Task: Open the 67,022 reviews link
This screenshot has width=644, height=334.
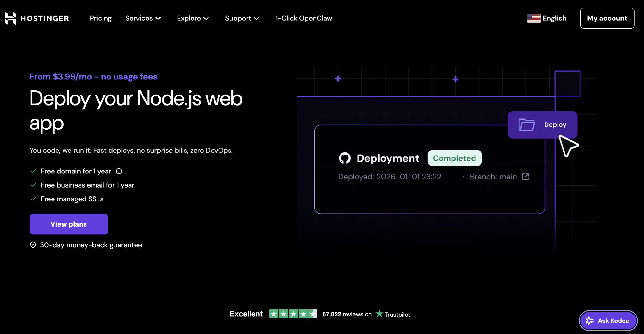Action: pyautogui.click(x=347, y=314)
